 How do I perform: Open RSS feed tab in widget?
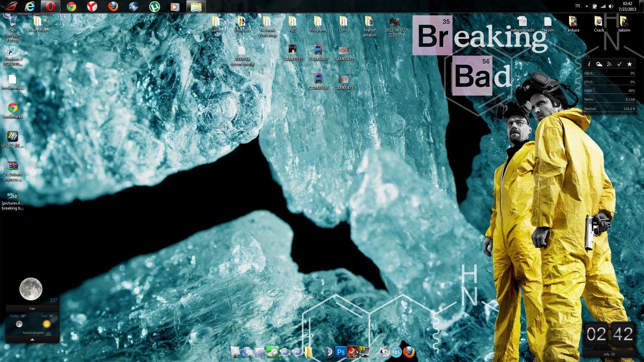point(609,64)
